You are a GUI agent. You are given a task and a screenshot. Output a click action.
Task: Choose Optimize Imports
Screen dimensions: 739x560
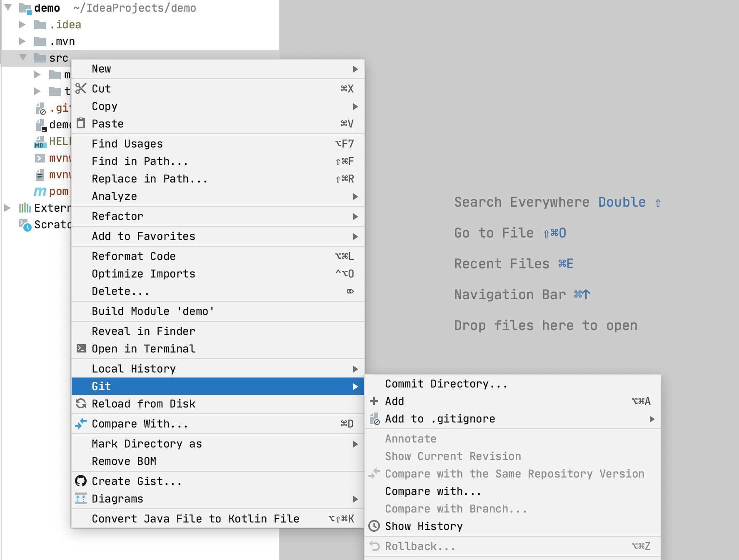pyautogui.click(x=218, y=273)
